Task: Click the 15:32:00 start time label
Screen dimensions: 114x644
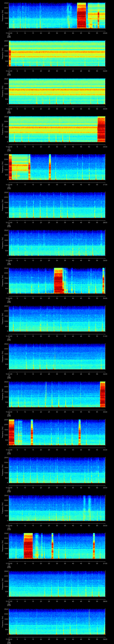Action: [x=9, y=412]
